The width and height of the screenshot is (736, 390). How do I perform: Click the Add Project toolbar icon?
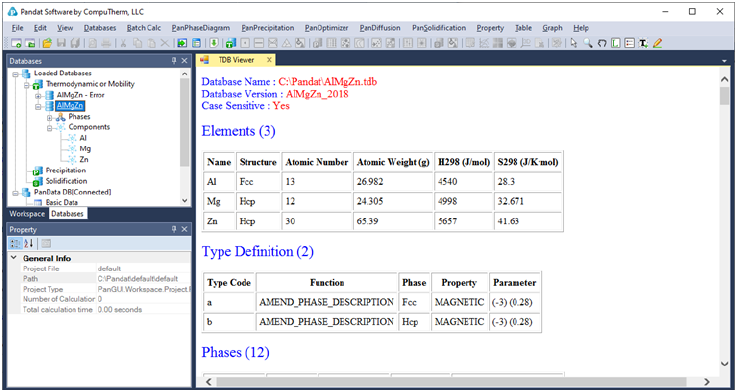point(30,43)
